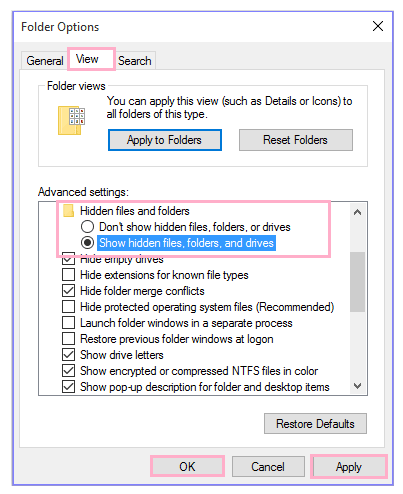Open the Search tab
Screen dimensions: 403x494
[135, 61]
